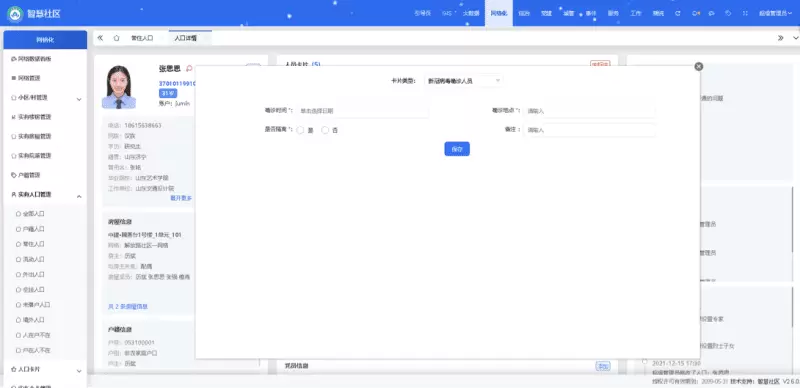Viewport: 800px width, 388px height.
Task: Expand 小区/村管理 sidebar chevron
Action: click(79, 99)
